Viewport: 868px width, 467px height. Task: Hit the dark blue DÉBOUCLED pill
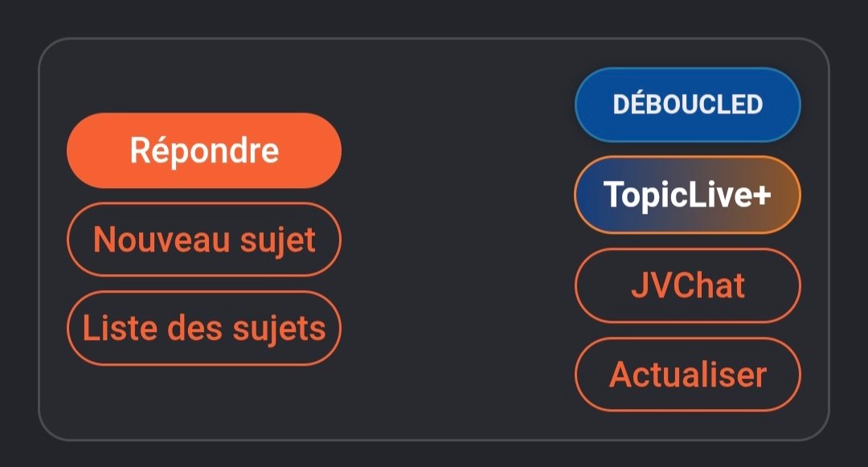[688, 104]
